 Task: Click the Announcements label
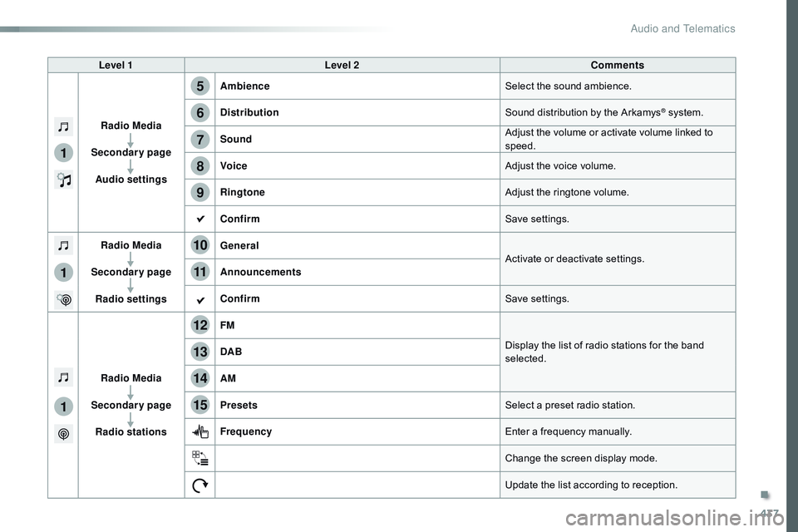coord(260,272)
